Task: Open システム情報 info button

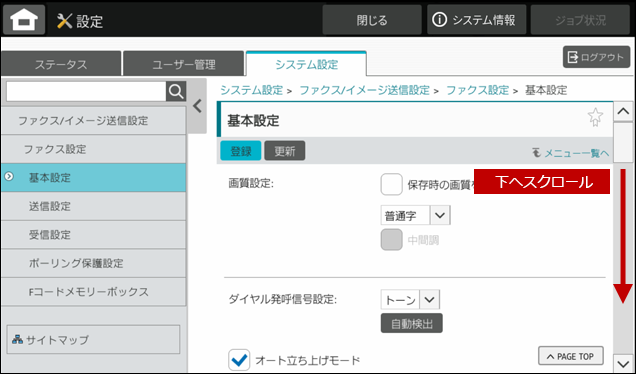Action: pyautogui.click(x=477, y=20)
